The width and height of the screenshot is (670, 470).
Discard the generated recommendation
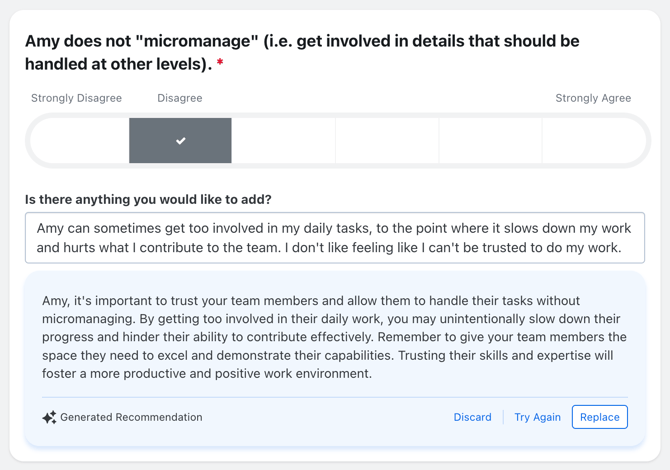[472, 417]
